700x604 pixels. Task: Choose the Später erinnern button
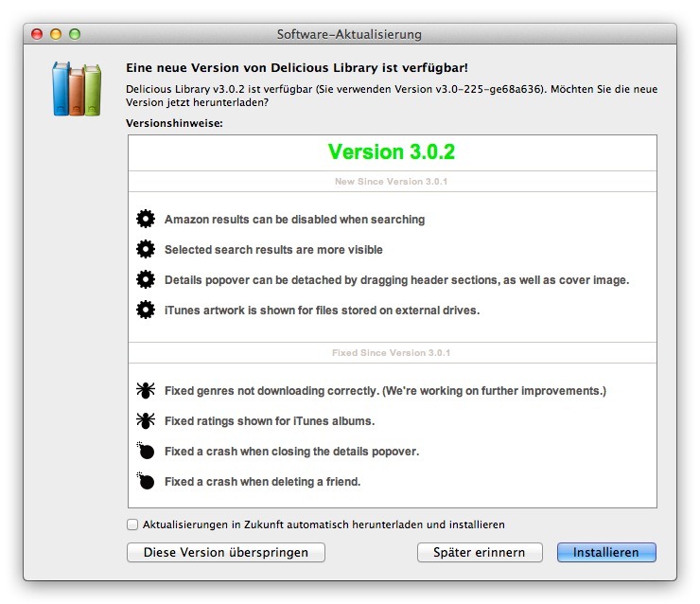pyautogui.click(x=480, y=552)
